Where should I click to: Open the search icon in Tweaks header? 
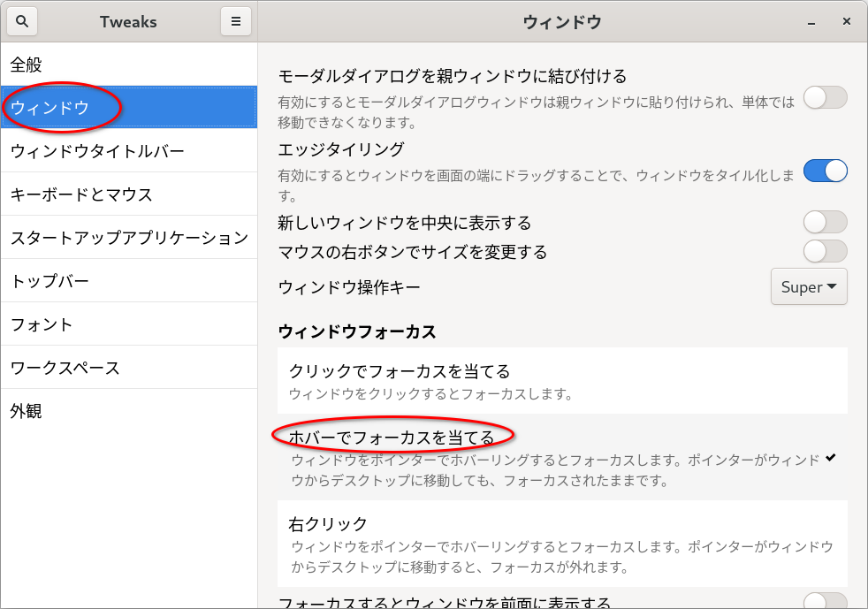click(22, 21)
